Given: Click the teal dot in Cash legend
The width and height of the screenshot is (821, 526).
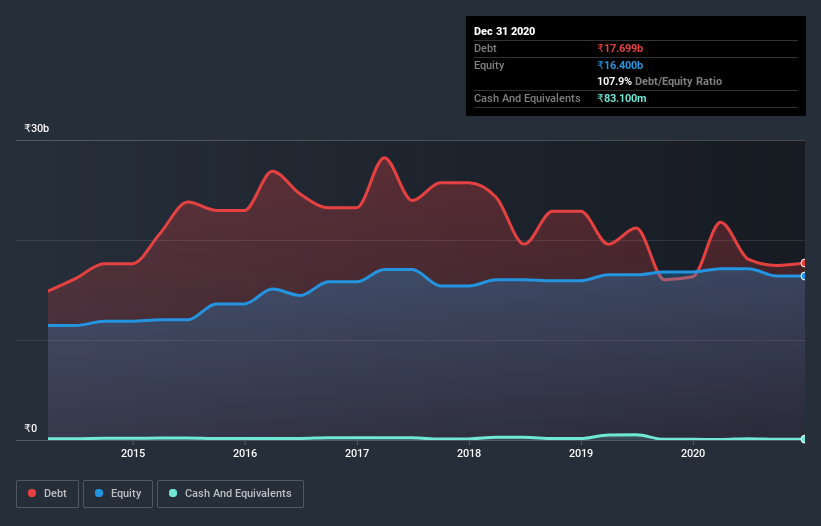Looking at the screenshot, I should pos(173,493).
